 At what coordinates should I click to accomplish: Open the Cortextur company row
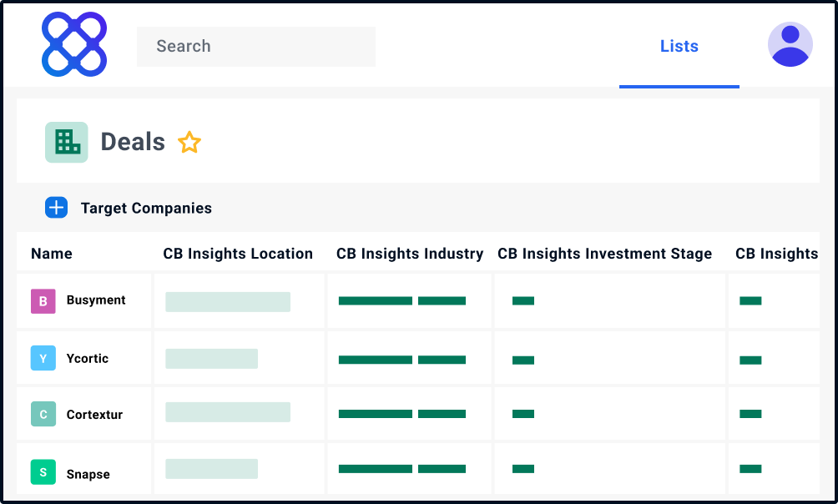coord(418,414)
